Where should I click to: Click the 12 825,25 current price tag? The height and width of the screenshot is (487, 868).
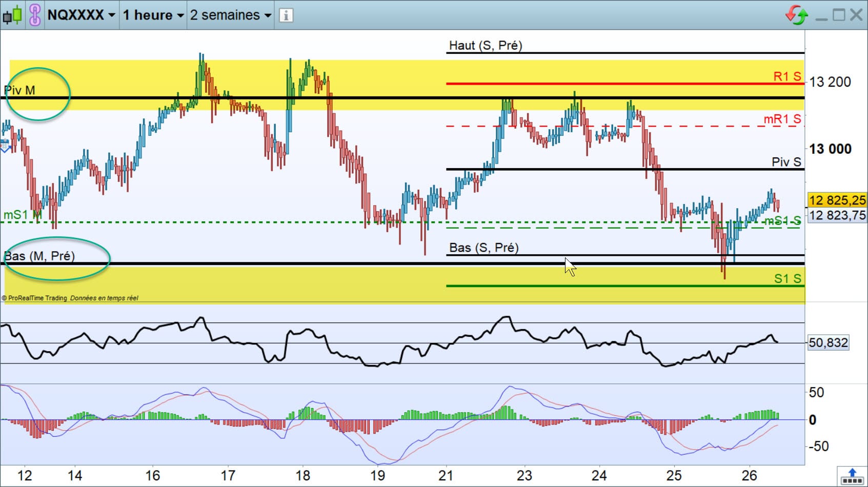click(x=837, y=200)
